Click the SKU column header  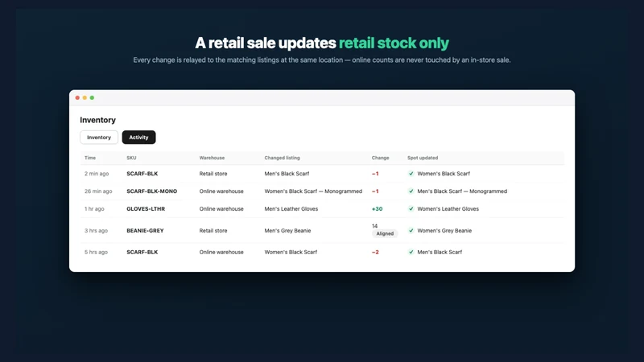(131, 158)
